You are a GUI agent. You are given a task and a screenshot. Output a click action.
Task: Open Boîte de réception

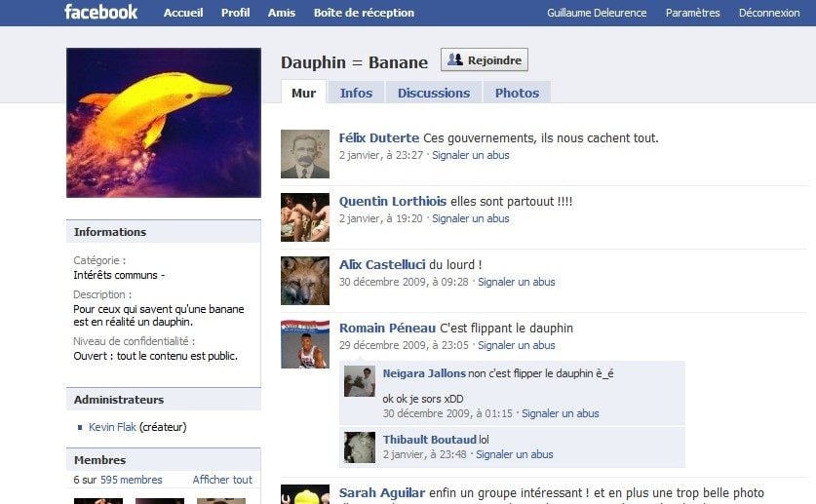pyautogui.click(x=364, y=13)
